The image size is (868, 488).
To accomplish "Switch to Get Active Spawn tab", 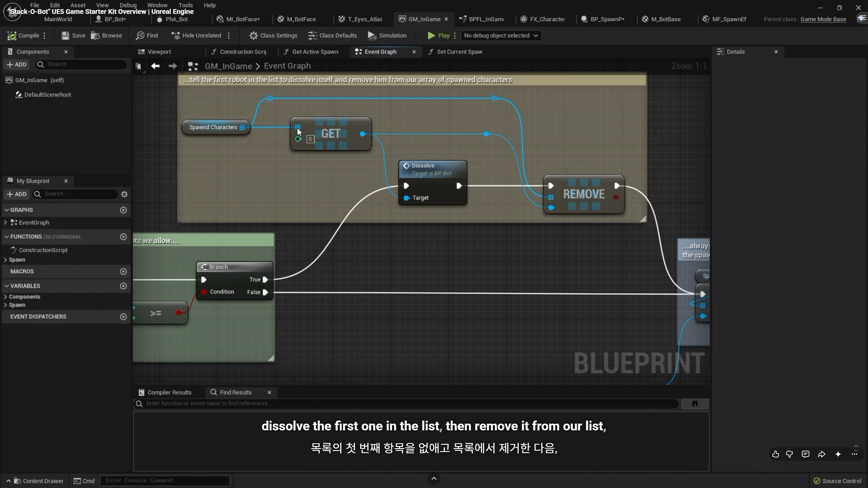I will pos(315,52).
